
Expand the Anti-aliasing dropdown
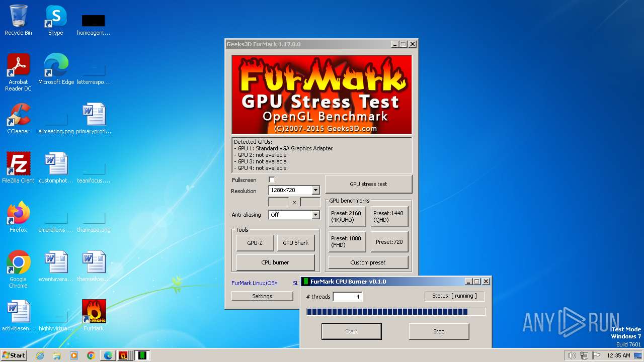315,215
